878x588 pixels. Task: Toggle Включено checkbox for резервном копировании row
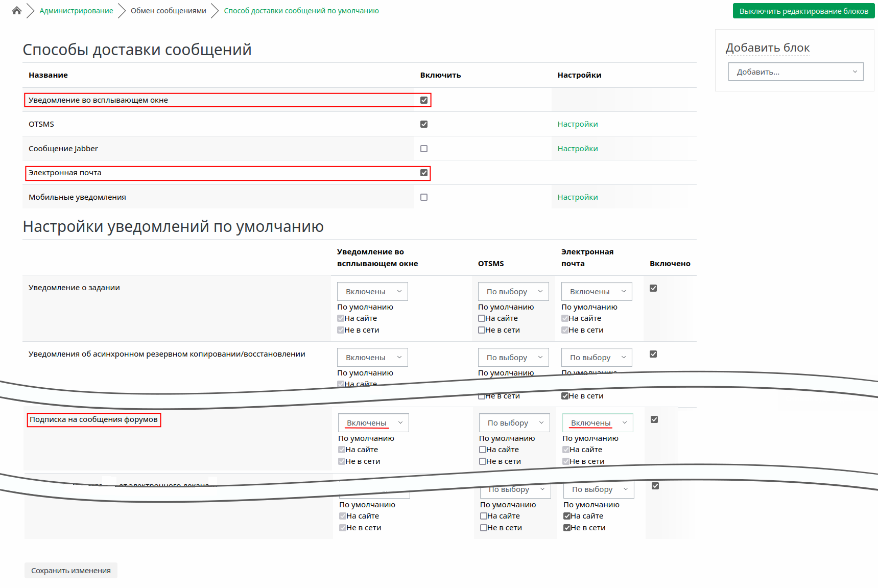pyautogui.click(x=653, y=354)
